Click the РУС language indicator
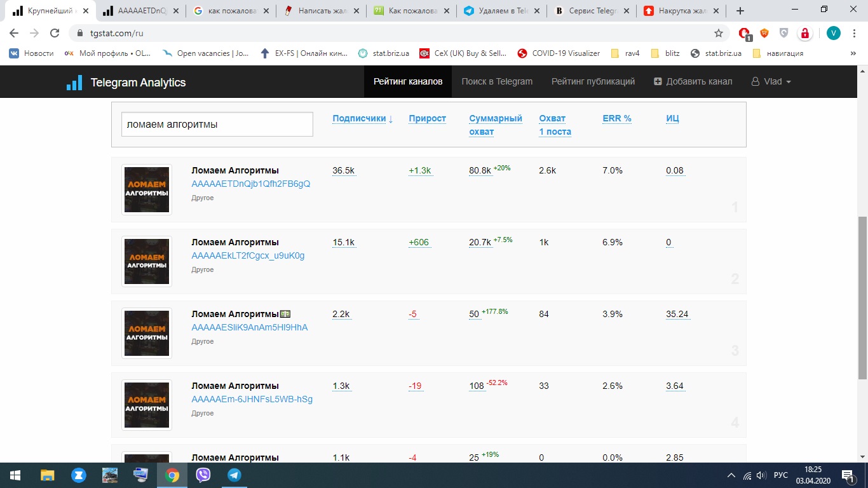868x488 pixels. click(781, 475)
